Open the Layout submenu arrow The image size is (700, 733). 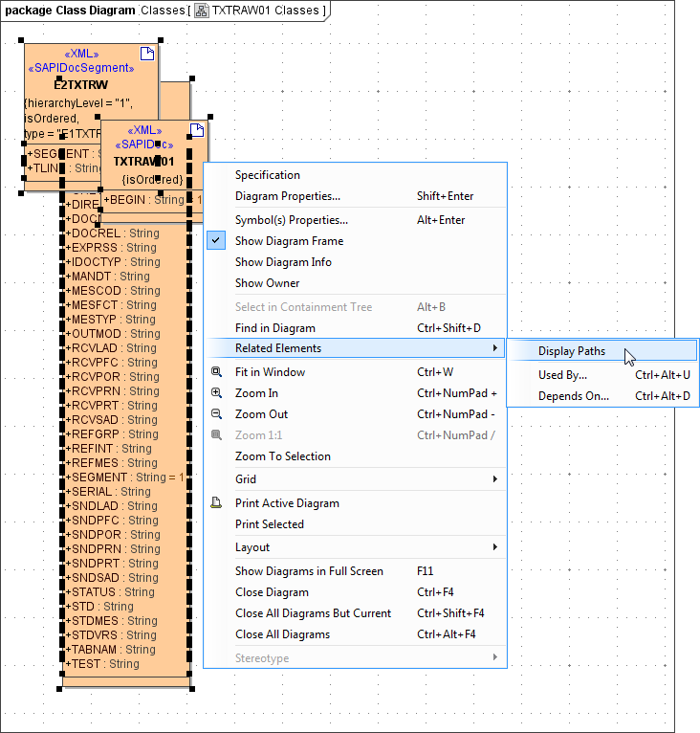pos(494,547)
